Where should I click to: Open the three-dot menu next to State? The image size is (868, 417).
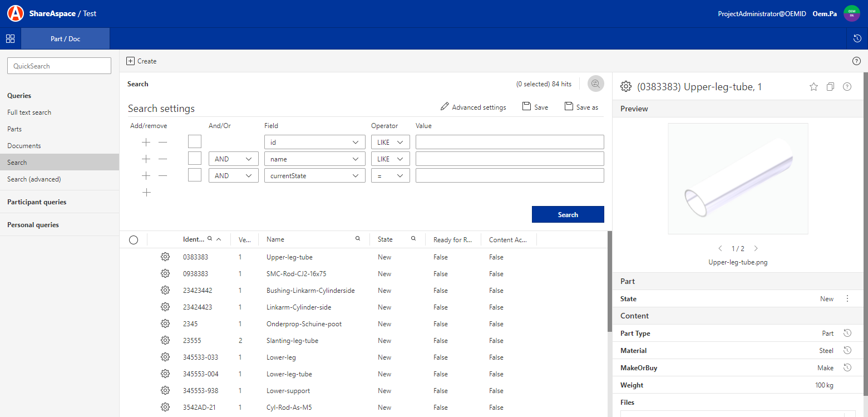point(847,299)
